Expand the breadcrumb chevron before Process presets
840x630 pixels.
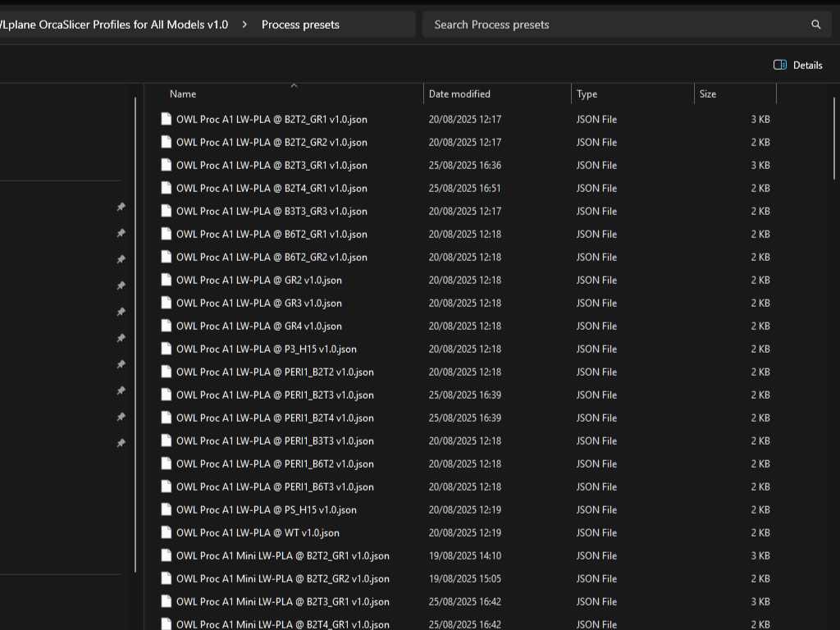pyautogui.click(x=244, y=25)
